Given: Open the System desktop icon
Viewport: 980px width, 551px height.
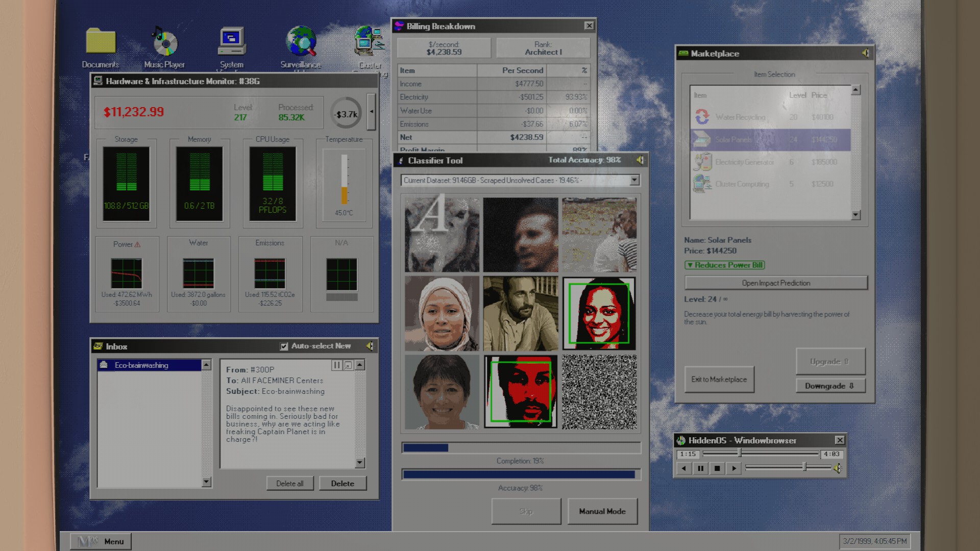Looking at the screenshot, I should (232, 42).
